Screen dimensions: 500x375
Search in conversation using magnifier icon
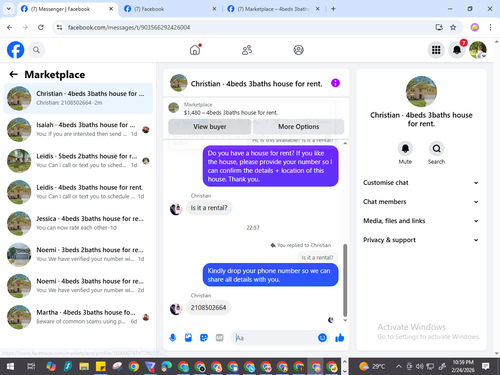tap(436, 149)
